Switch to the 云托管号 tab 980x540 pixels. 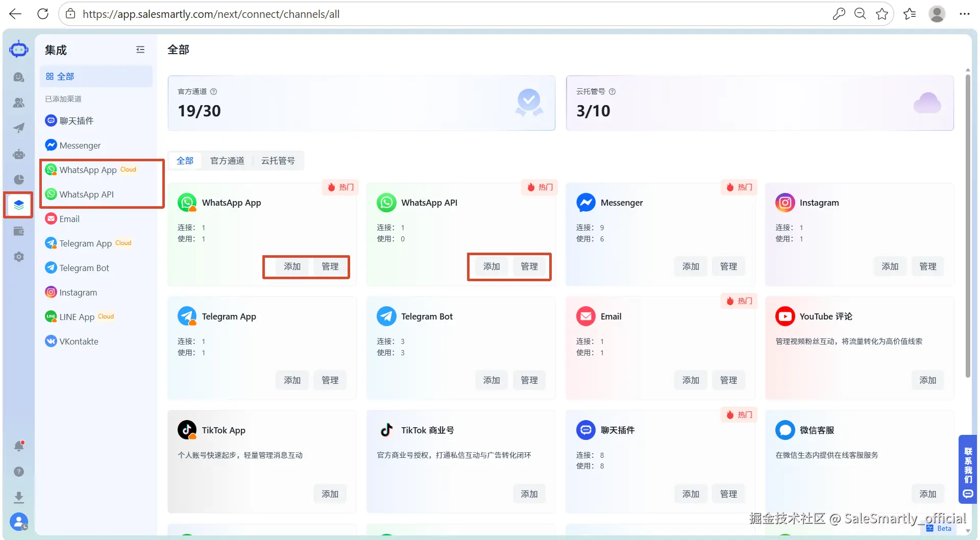pyautogui.click(x=278, y=161)
